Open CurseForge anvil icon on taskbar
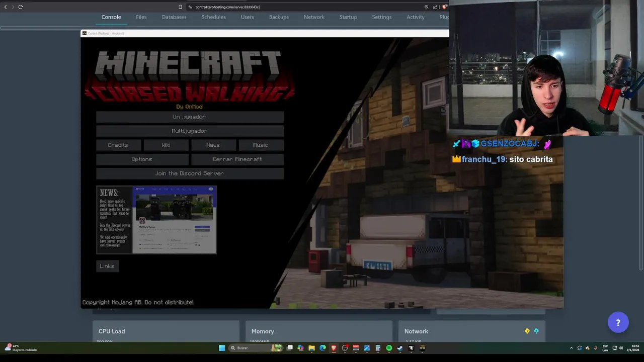 (411, 348)
